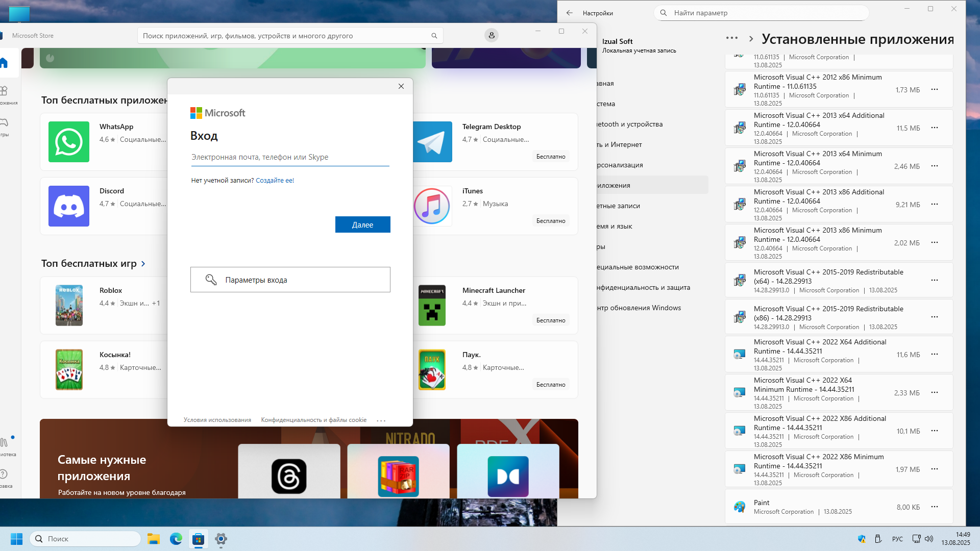The height and width of the screenshot is (551, 980).
Task: Click the Store profile account icon
Action: click(492, 35)
